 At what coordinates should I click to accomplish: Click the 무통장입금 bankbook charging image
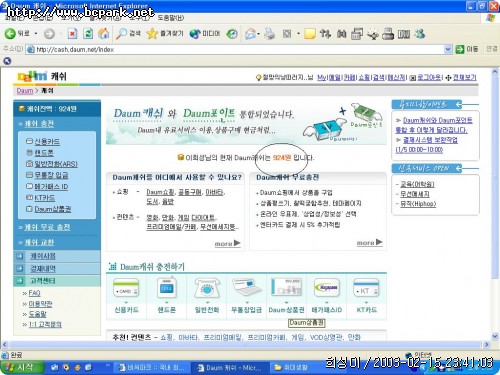click(246, 288)
